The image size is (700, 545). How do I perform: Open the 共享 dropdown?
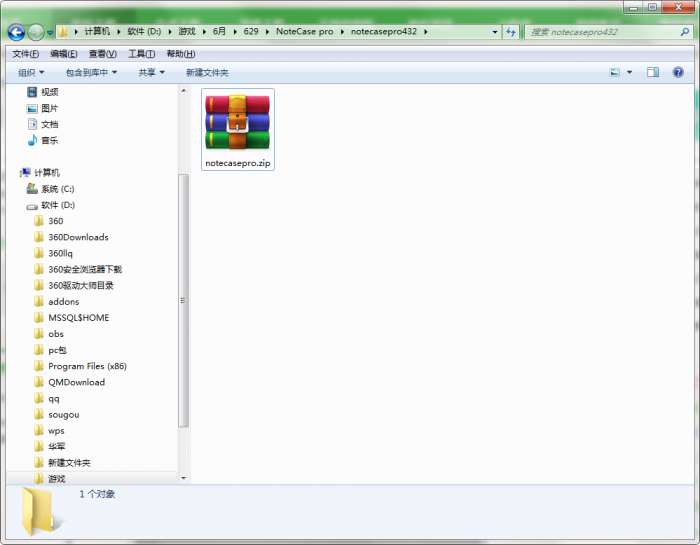point(151,72)
